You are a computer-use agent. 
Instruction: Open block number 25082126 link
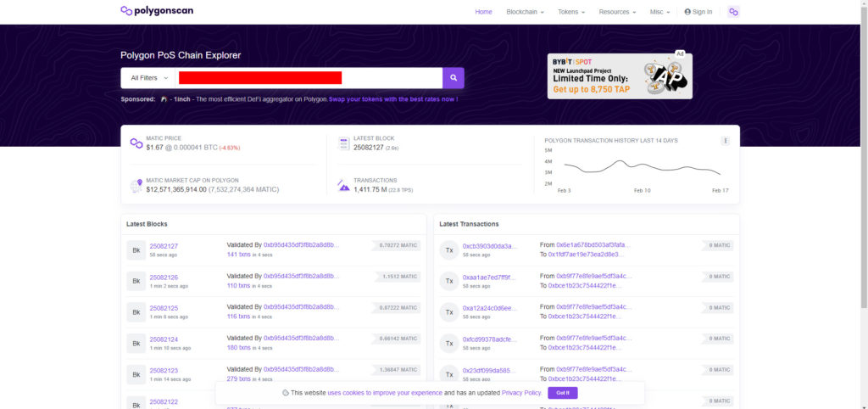(x=164, y=277)
